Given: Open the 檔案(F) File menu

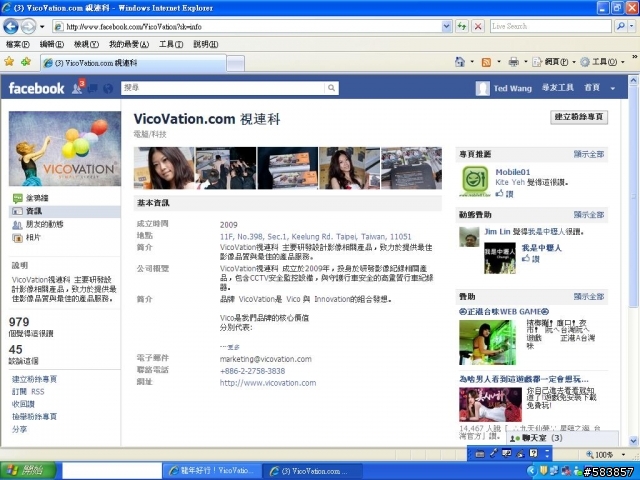Looking at the screenshot, I should click(18, 44).
